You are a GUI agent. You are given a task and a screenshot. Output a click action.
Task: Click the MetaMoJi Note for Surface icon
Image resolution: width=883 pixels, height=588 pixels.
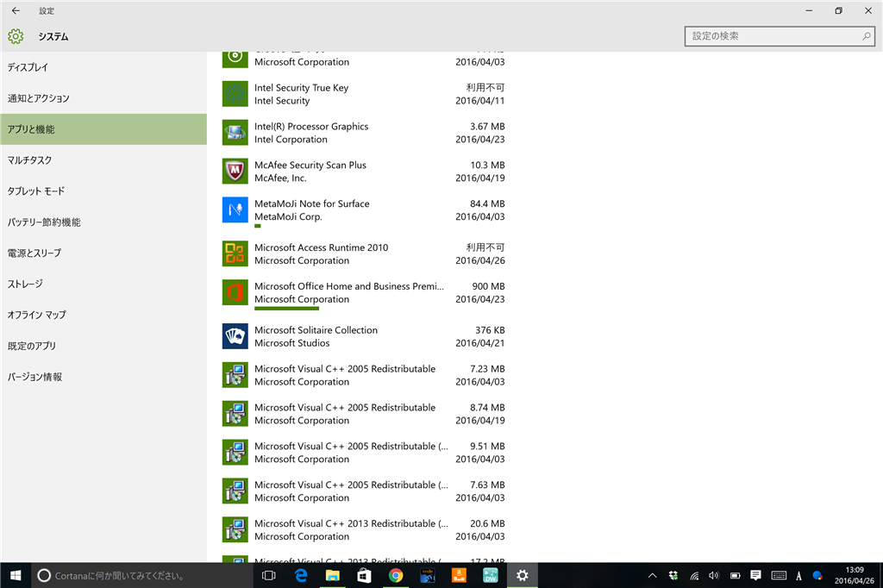235,210
